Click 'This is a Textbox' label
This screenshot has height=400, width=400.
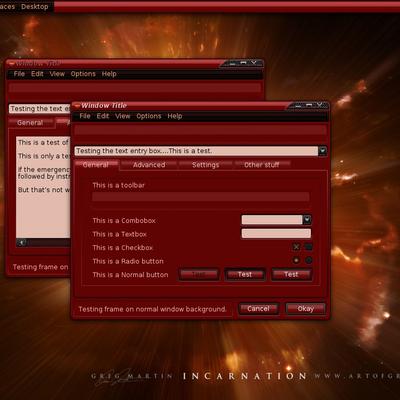119,234
